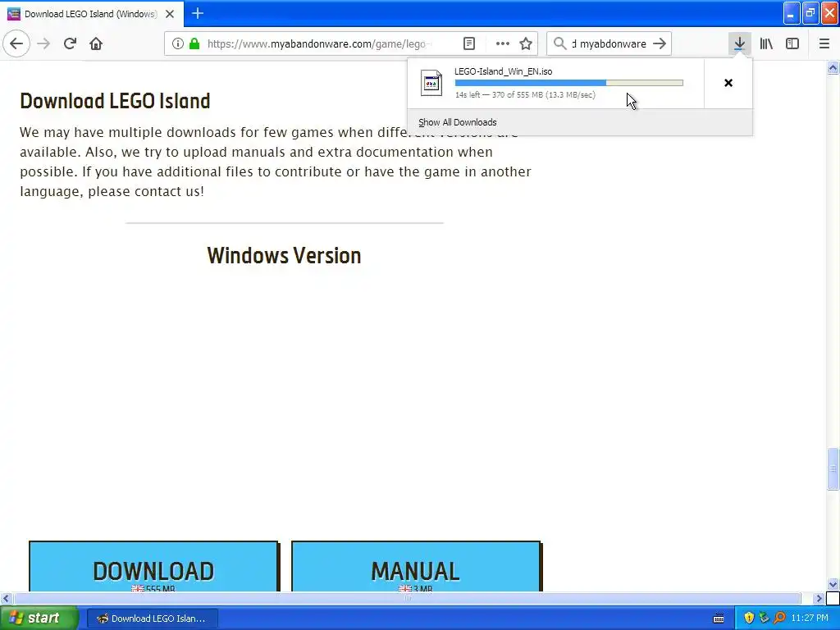Click the network connection tray icon

point(764,619)
